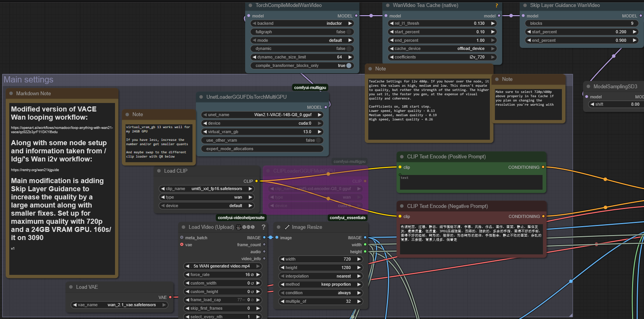Click the negative prompt text area
644x319 pixels.
pos(471,239)
